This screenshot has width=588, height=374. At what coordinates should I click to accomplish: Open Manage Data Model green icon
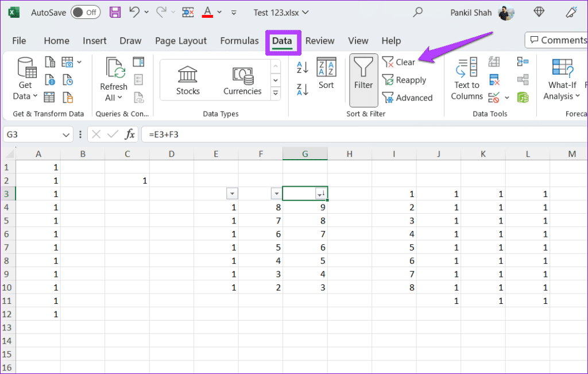(523, 98)
